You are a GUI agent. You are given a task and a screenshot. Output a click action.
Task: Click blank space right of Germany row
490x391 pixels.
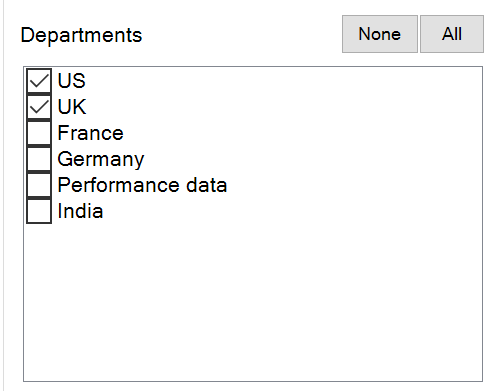313,159
